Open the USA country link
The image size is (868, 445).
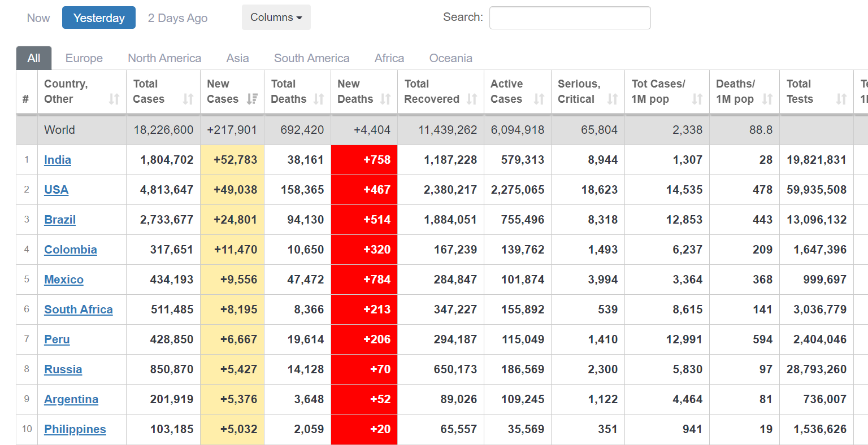click(57, 190)
